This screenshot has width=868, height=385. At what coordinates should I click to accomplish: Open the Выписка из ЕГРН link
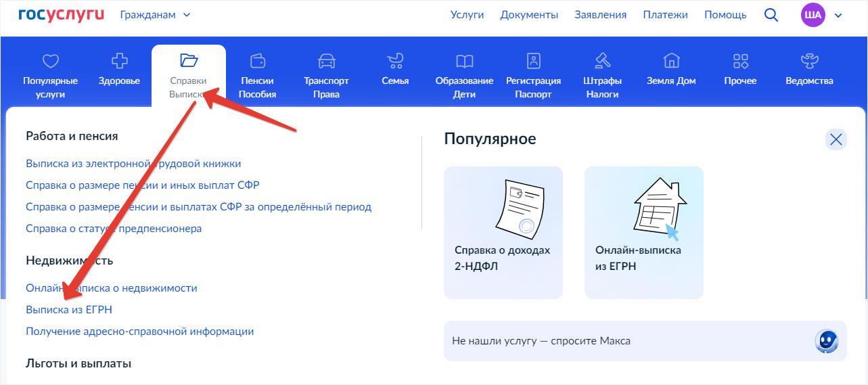69,309
